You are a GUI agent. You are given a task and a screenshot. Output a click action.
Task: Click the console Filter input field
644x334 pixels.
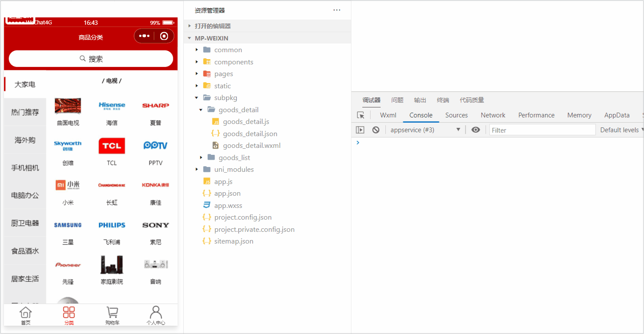click(542, 130)
